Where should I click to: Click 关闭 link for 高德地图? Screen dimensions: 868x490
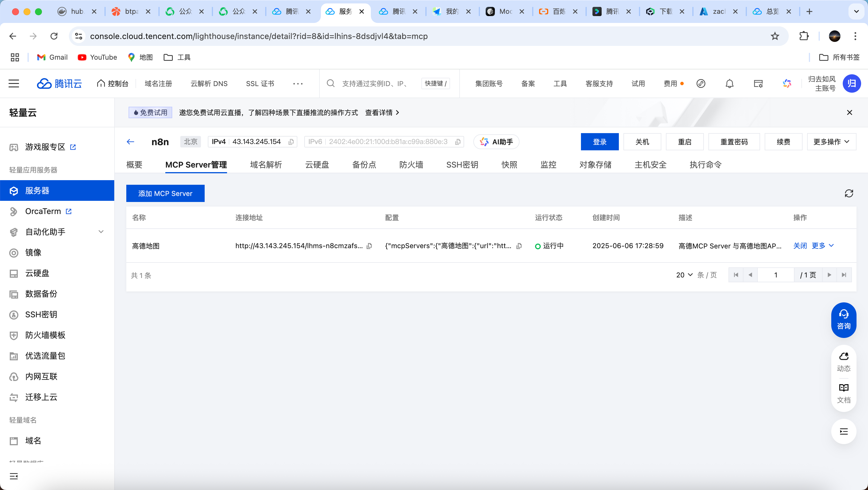800,246
